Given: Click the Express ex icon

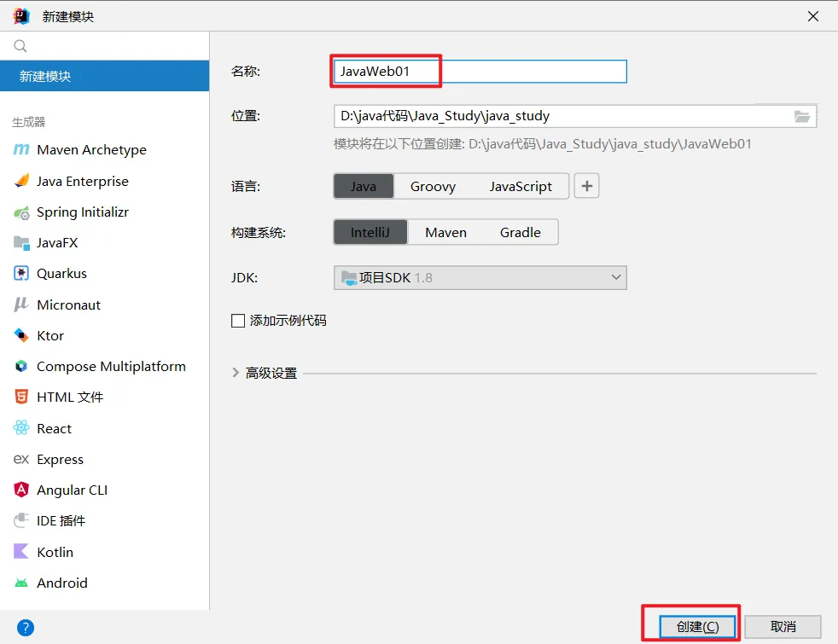Looking at the screenshot, I should click(20, 459).
